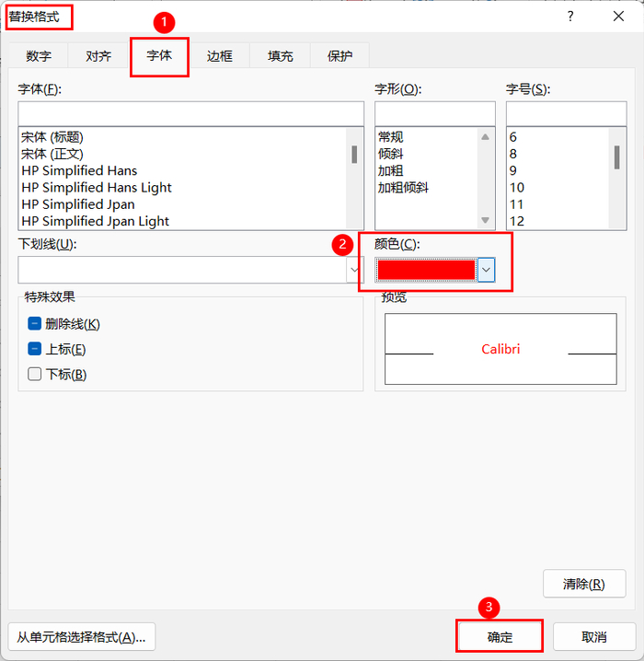Select font 宋体 (标题)
The image size is (644, 661).
point(52,137)
